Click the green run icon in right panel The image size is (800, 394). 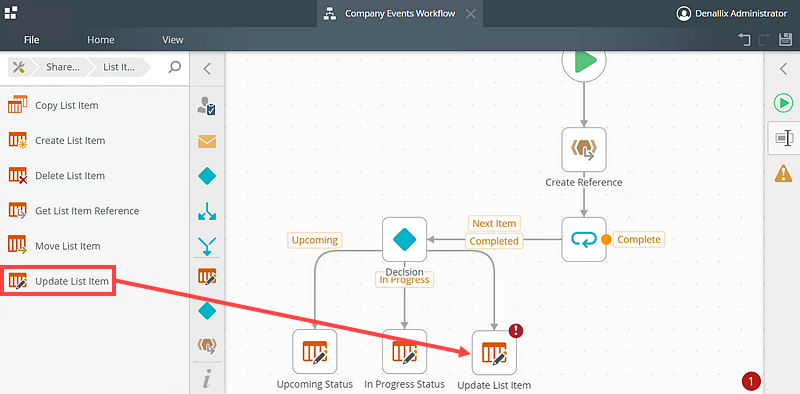click(783, 103)
